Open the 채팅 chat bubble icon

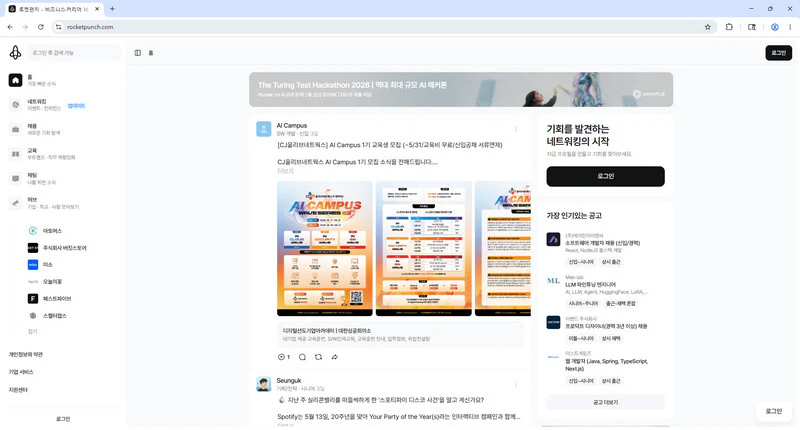[x=15, y=179]
